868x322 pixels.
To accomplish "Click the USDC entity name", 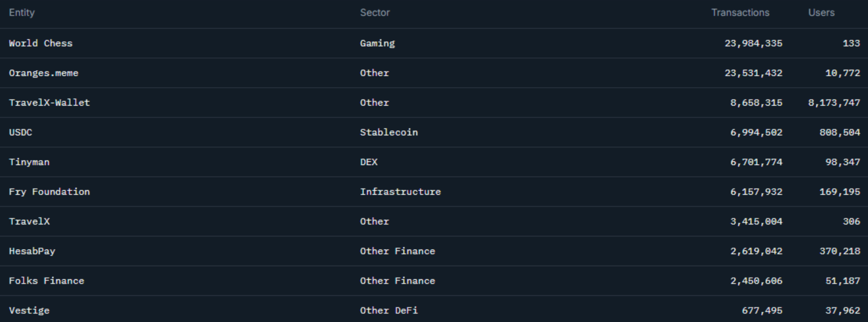I will (x=21, y=132).
